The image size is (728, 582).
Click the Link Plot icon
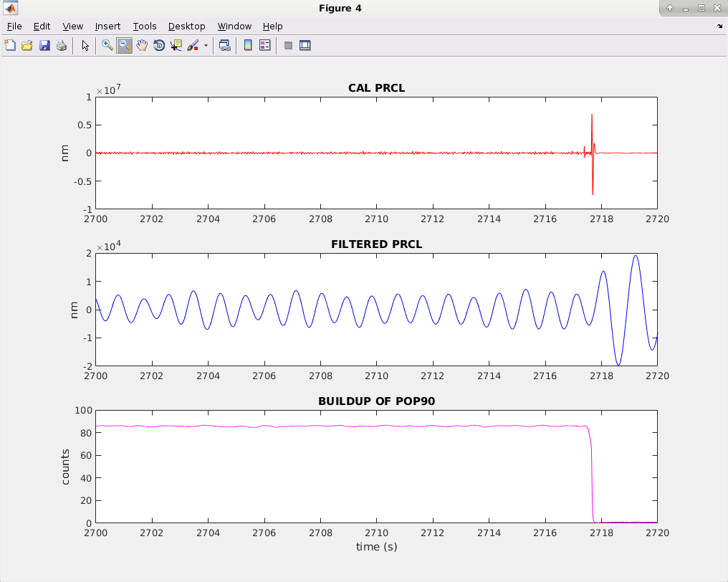coord(225,46)
